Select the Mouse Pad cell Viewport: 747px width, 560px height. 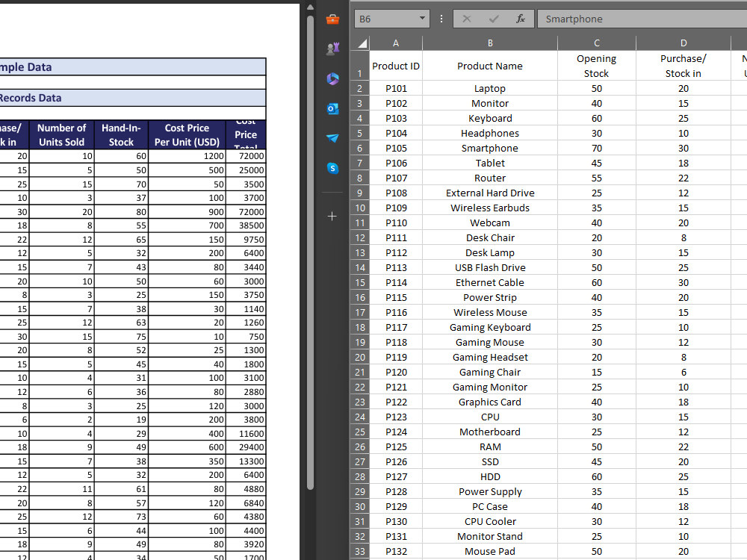point(490,552)
